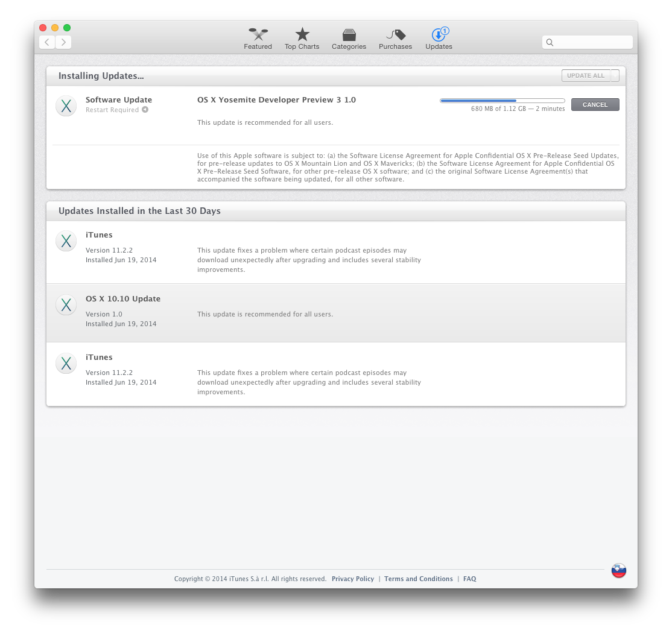Zoom the App Store window
The height and width of the screenshot is (636, 672).
[x=67, y=28]
